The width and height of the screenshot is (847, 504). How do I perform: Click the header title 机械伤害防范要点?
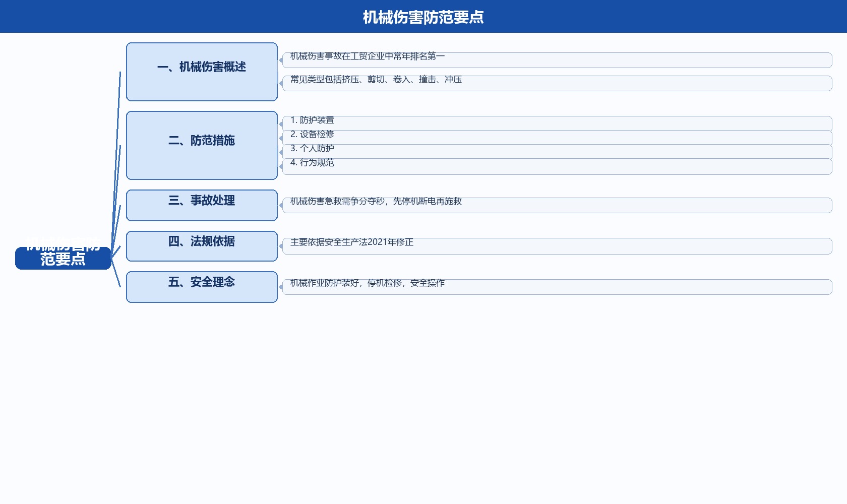click(x=423, y=17)
